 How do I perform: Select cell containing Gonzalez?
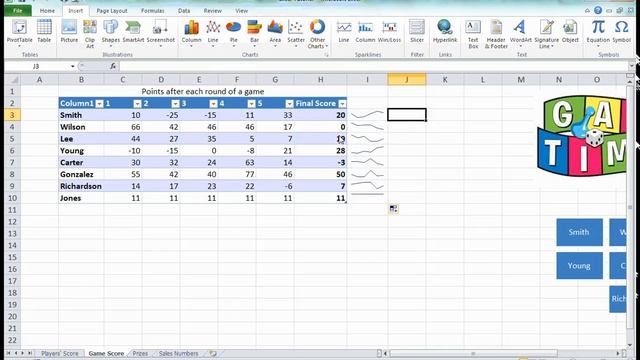(81, 174)
